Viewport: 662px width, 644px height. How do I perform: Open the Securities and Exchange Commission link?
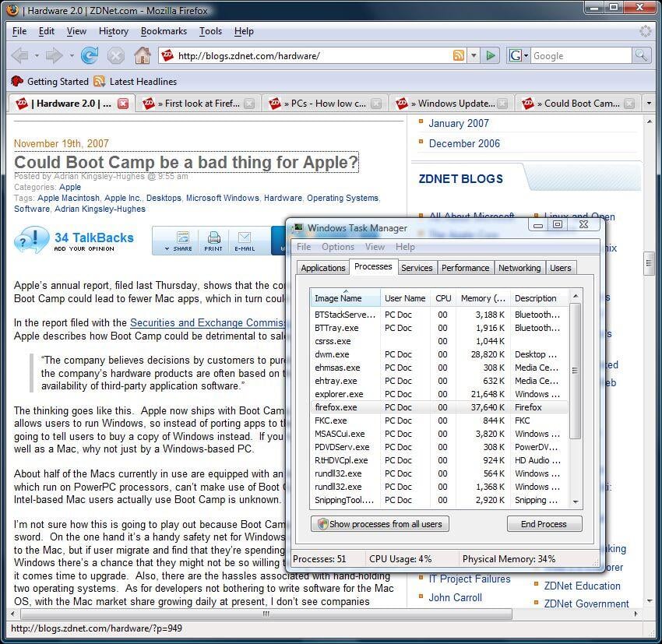[x=207, y=323]
